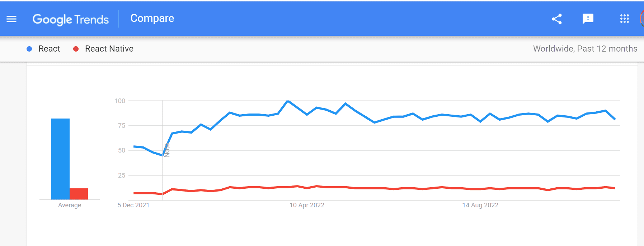Screen dimensions: 644x246
Task: Click the Google Trends logo
Action: tap(70, 19)
